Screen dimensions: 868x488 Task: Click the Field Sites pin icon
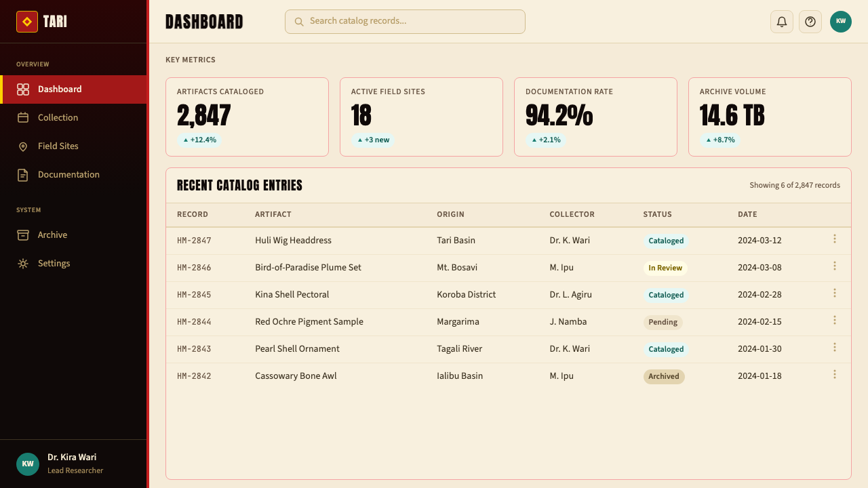[x=23, y=146]
